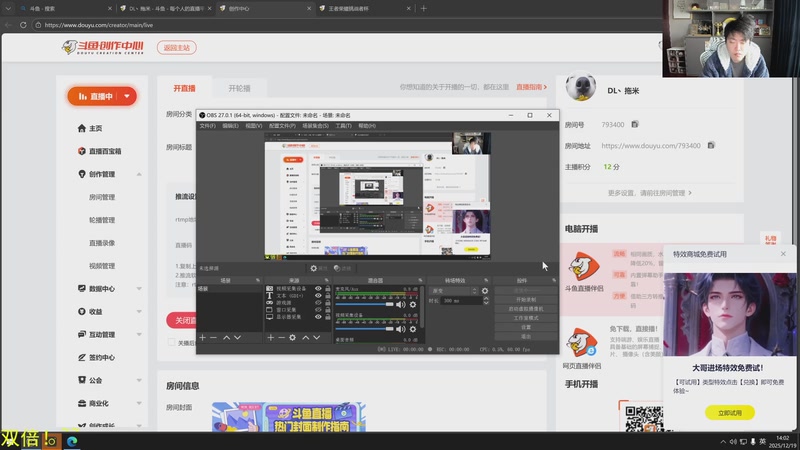Viewport: 800px width, 450px height.
Task: Open OBS 编辑(E) menu
Action: coord(230,126)
